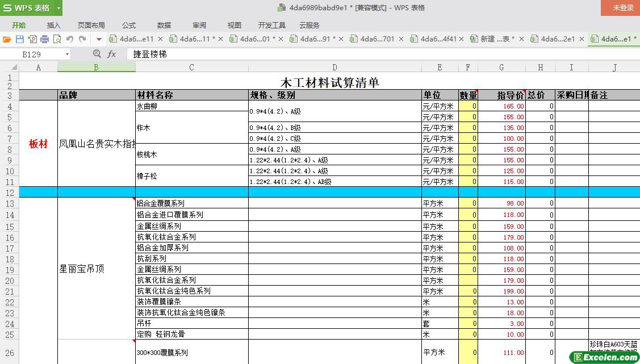
Task: Open the 开发工具 ribbon tab
Action: pos(272,25)
